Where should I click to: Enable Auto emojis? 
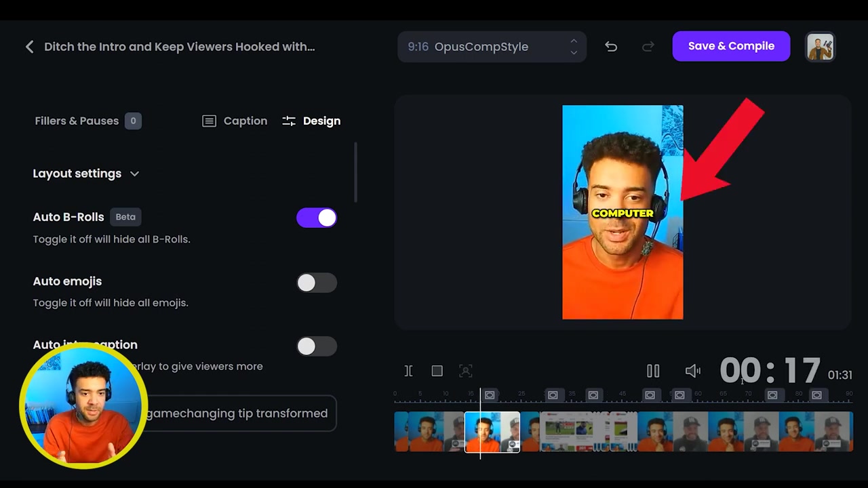pos(317,283)
